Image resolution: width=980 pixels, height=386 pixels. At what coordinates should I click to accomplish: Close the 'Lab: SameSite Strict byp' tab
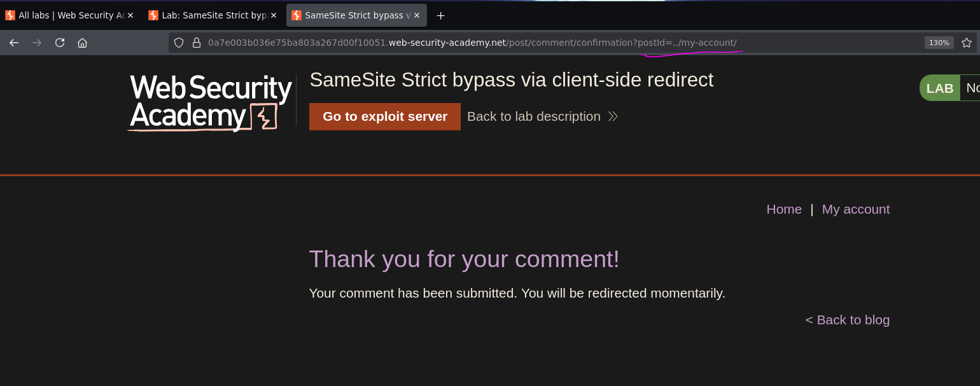coord(274,15)
